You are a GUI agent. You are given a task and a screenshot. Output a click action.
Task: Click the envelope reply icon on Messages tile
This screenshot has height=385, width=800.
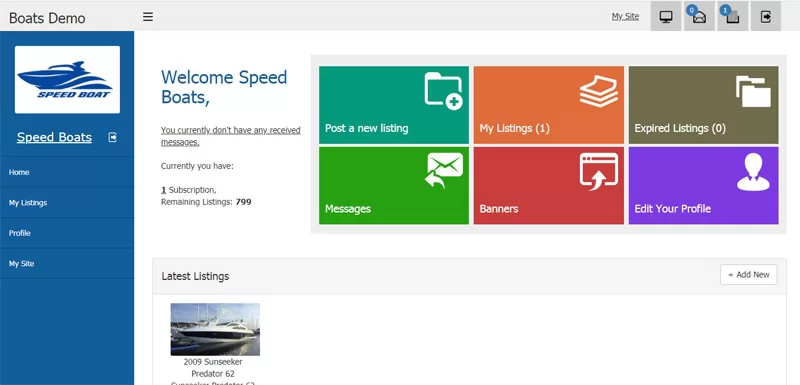pyautogui.click(x=444, y=170)
